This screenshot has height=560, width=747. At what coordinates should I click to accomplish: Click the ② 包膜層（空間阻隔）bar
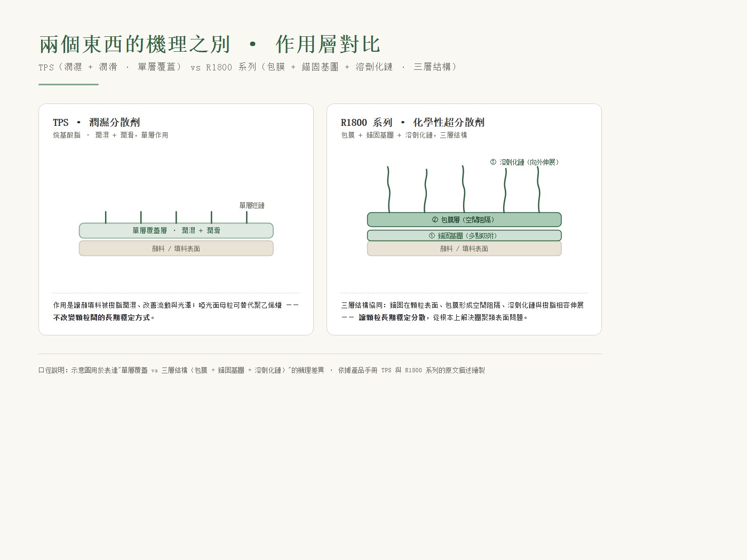coord(464,220)
